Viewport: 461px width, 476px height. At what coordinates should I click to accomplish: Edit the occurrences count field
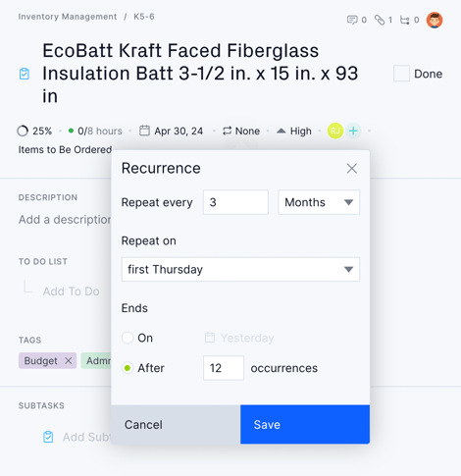(224, 368)
